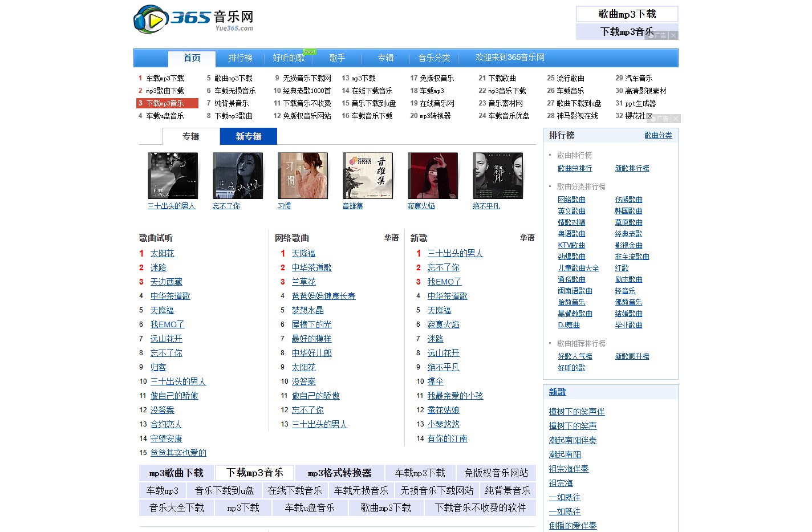Open the 新歌排行榜 ranking link

click(x=632, y=168)
